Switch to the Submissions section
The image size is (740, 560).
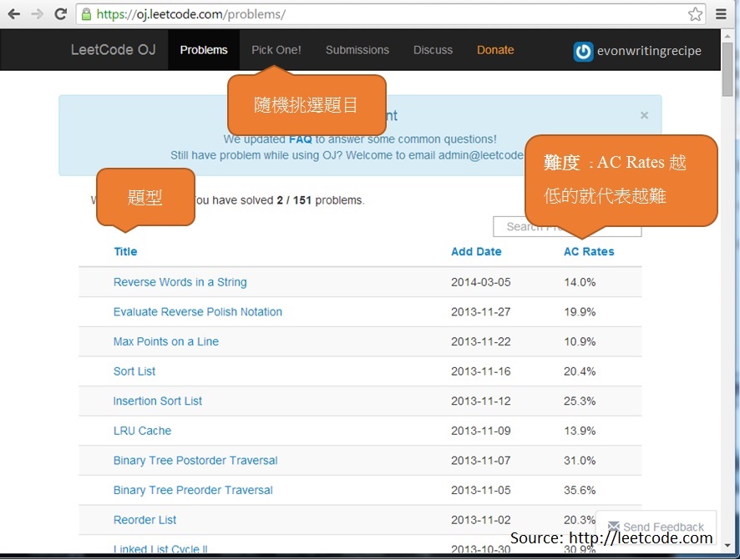(357, 50)
